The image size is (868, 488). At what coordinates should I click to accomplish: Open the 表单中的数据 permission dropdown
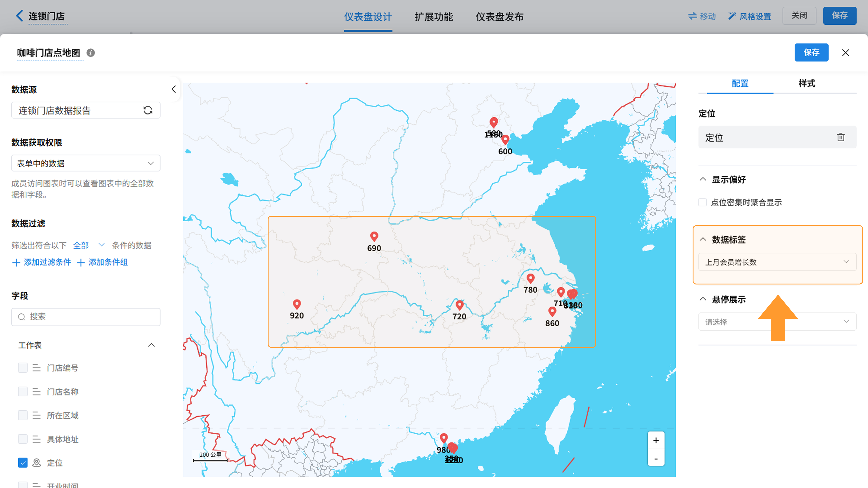(86, 163)
